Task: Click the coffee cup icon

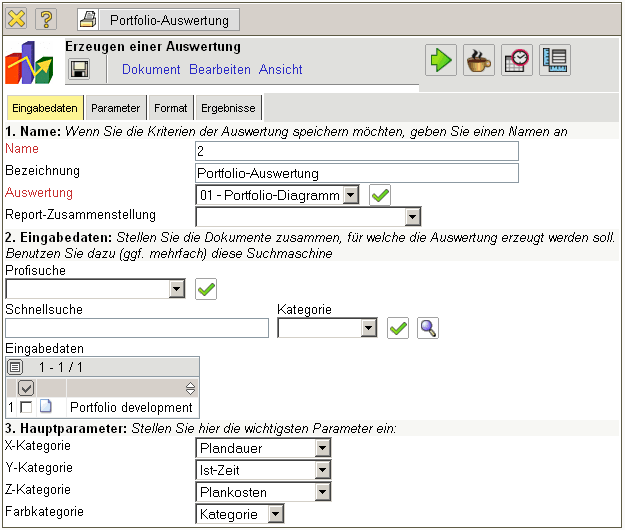Action: [x=478, y=60]
